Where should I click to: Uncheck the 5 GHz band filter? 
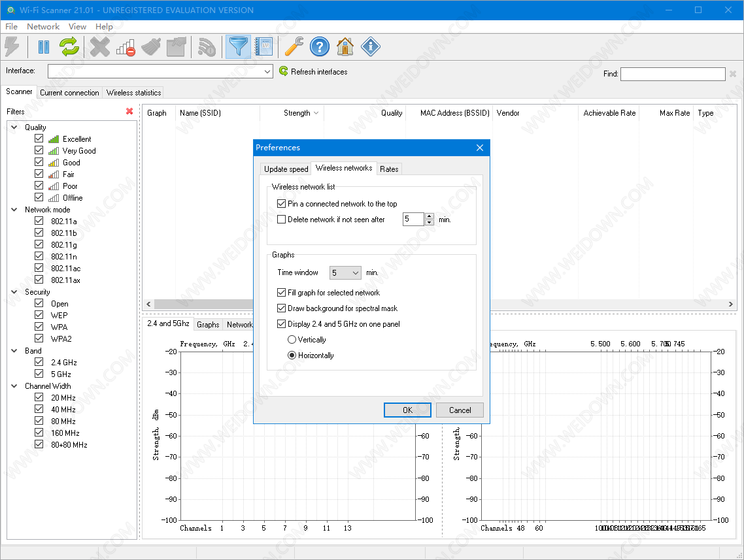pos(39,374)
